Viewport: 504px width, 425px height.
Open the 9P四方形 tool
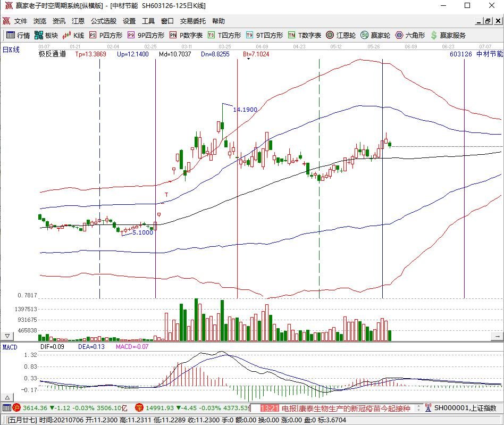pyautogui.click(x=146, y=36)
